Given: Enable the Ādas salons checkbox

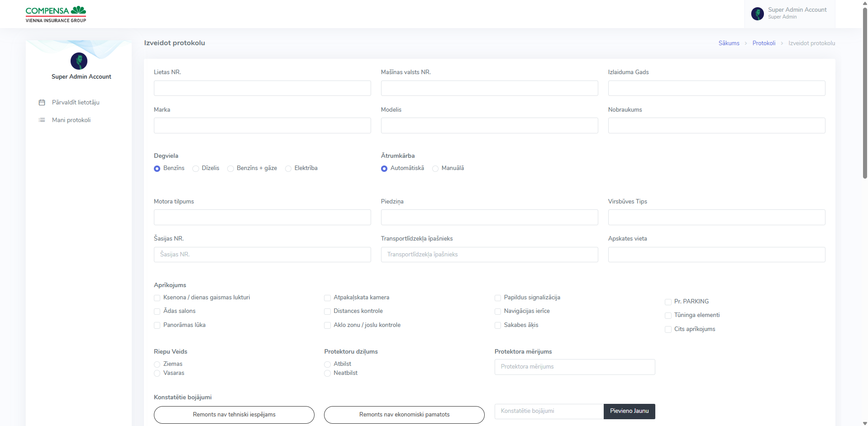Looking at the screenshot, I should tap(157, 312).
